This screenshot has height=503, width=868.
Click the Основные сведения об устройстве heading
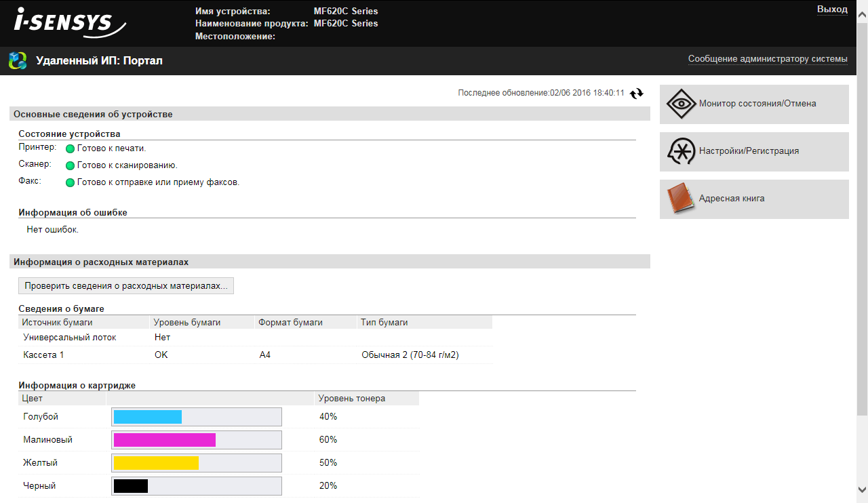[x=93, y=115]
